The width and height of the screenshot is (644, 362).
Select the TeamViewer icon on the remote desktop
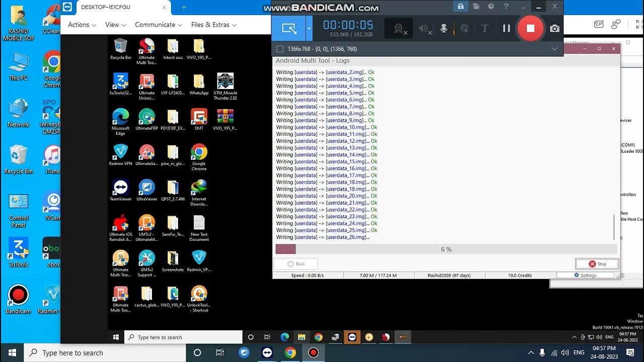point(121,190)
